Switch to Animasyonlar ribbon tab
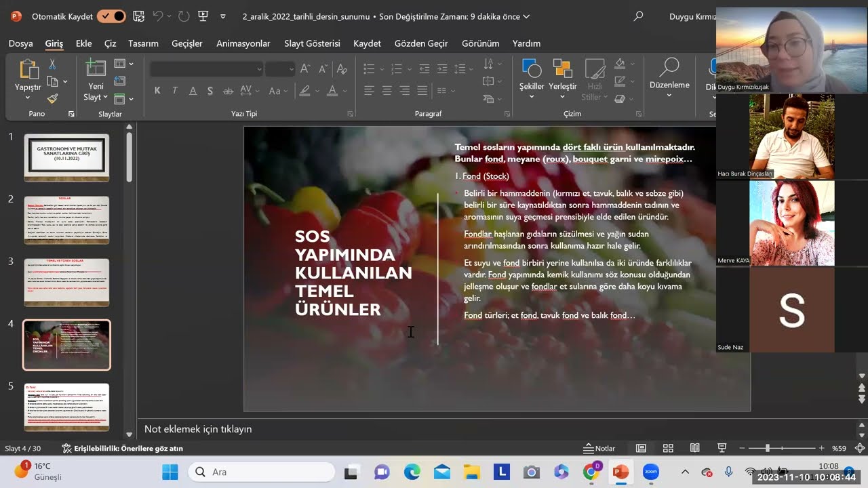The height and width of the screenshot is (488, 868). coord(243,43)
